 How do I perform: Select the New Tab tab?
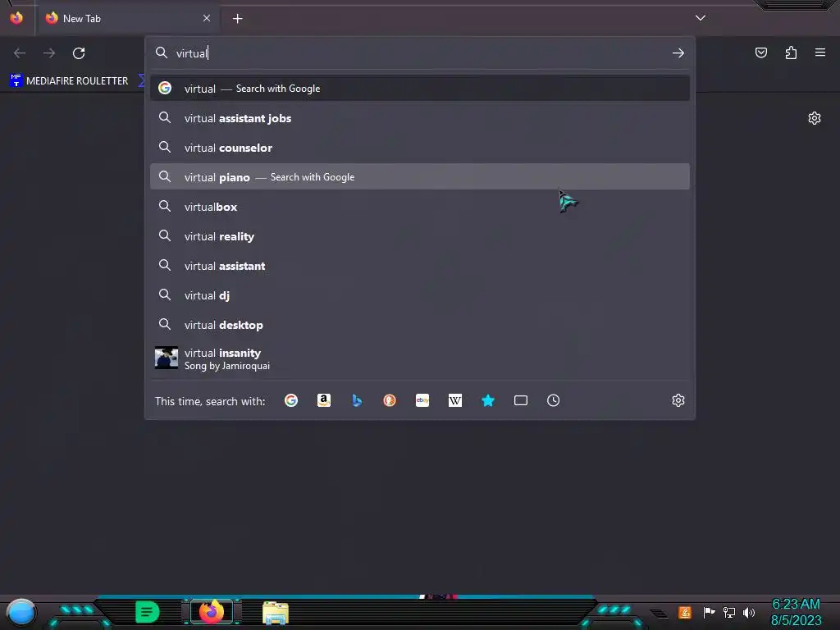click(x=129, y=18)
